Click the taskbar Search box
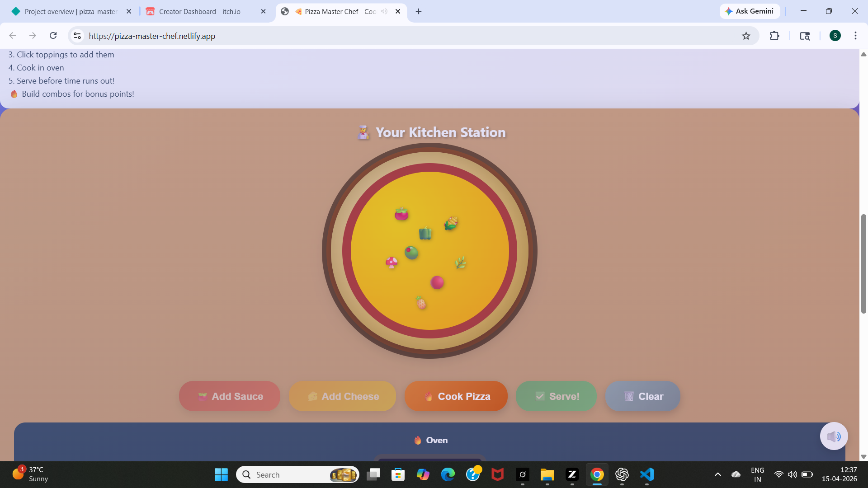 tap(298, 474)
